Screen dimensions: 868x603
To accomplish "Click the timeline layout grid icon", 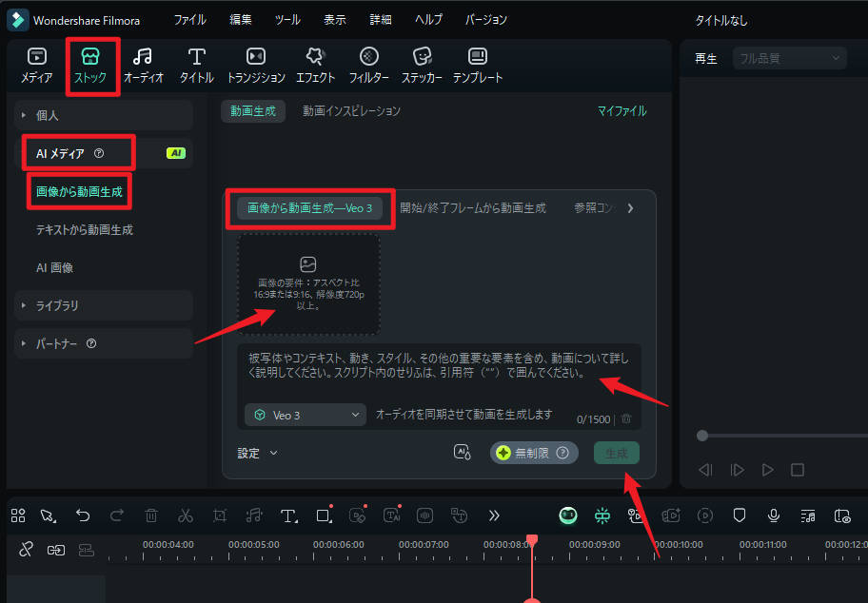I will 18,515.
